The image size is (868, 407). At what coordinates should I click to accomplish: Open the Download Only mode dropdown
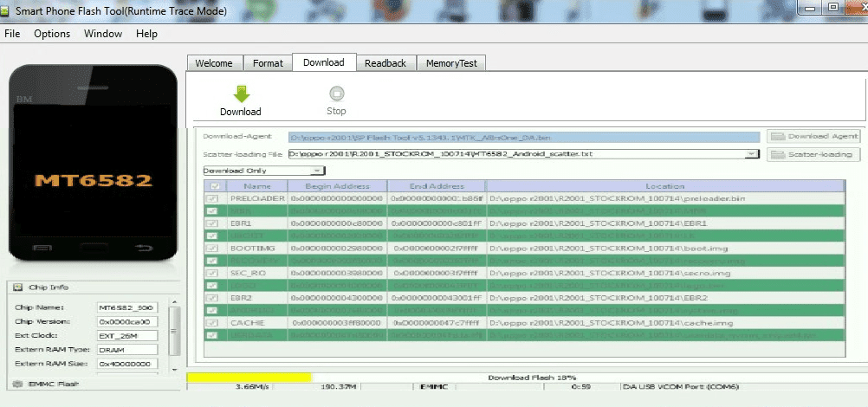pos(317,171)
